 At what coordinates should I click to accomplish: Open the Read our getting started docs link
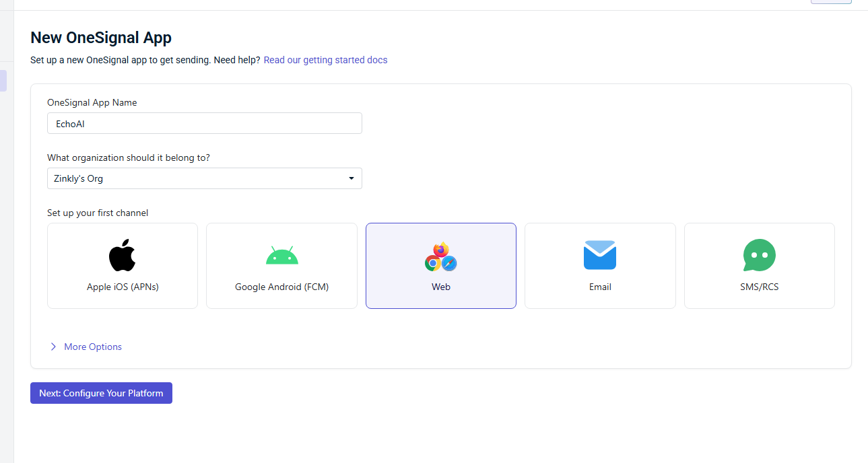point(325,60)
